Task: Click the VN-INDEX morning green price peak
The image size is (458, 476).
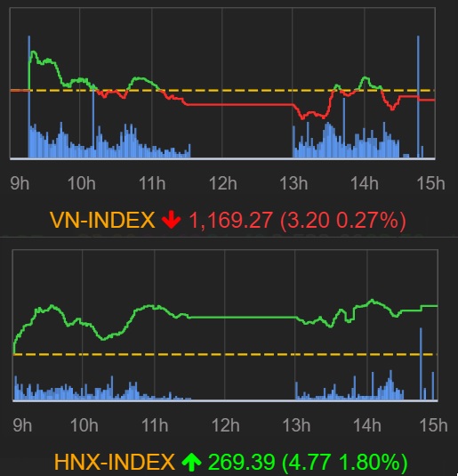Action: coord(34,52)
